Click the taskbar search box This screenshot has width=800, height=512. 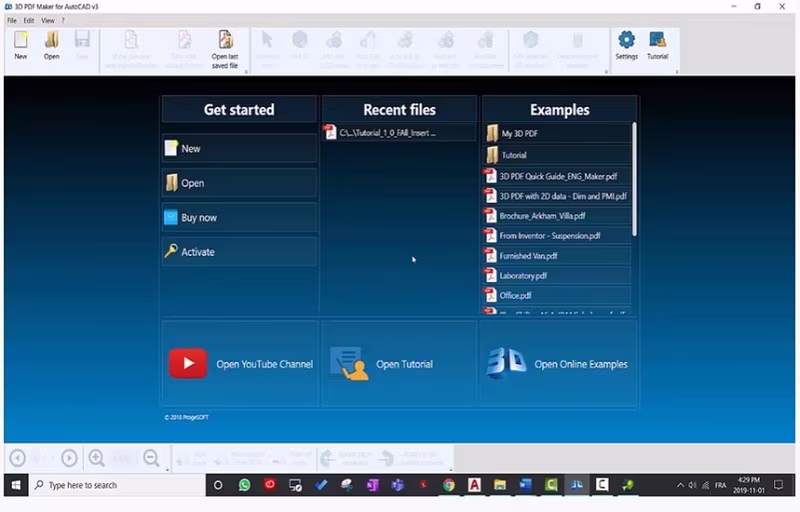click(117, 485)
